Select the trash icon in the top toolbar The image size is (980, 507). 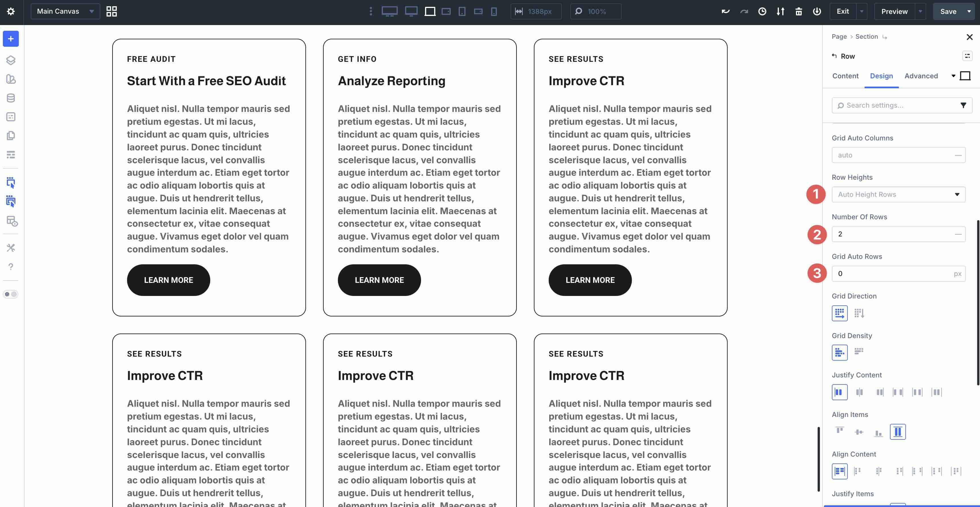pyautogui.click(x=799, y=11)
